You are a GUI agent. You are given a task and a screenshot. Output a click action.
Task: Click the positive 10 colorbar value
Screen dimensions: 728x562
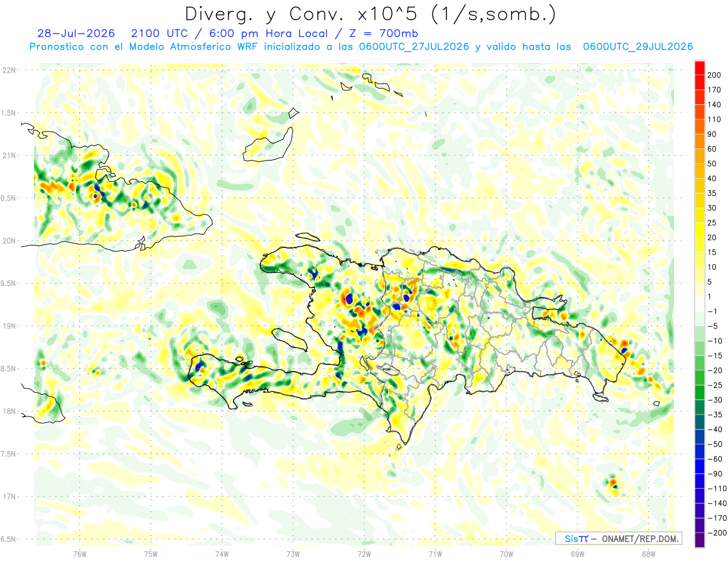click(712, 268)
